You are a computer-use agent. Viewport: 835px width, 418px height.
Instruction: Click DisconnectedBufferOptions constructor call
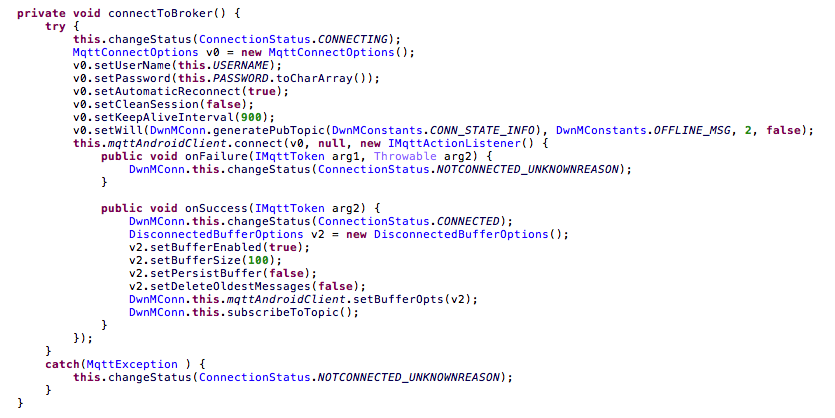[461, 234]
